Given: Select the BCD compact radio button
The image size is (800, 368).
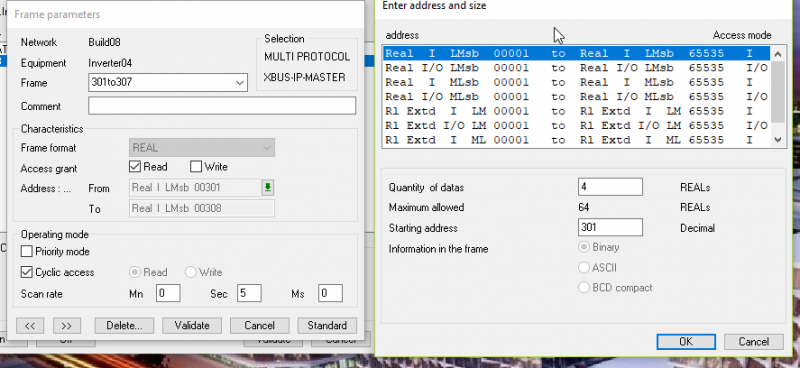Looking at the screenshot, I should pyautogui.click(x=583, y=287).
